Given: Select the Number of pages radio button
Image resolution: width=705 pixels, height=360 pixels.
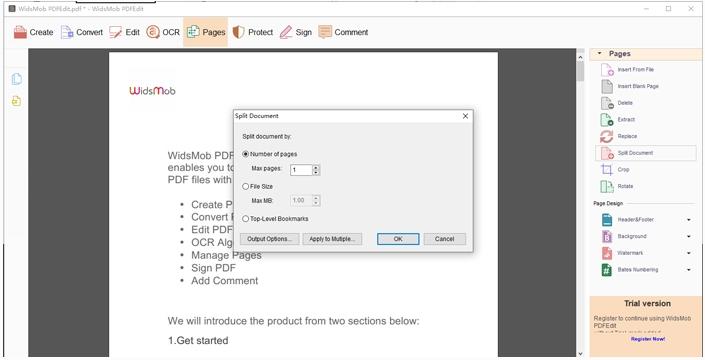Looking at the screenshot, I should tap(245, 154).
